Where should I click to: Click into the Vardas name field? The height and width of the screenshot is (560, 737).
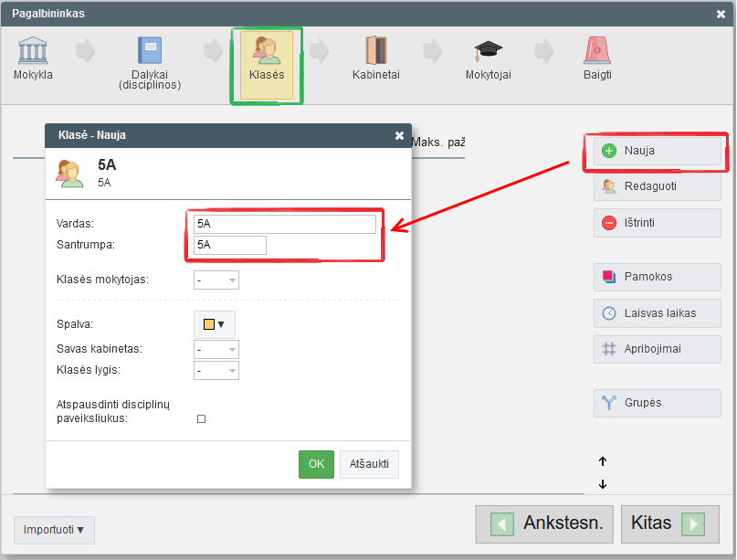click(x=284, y=224)
